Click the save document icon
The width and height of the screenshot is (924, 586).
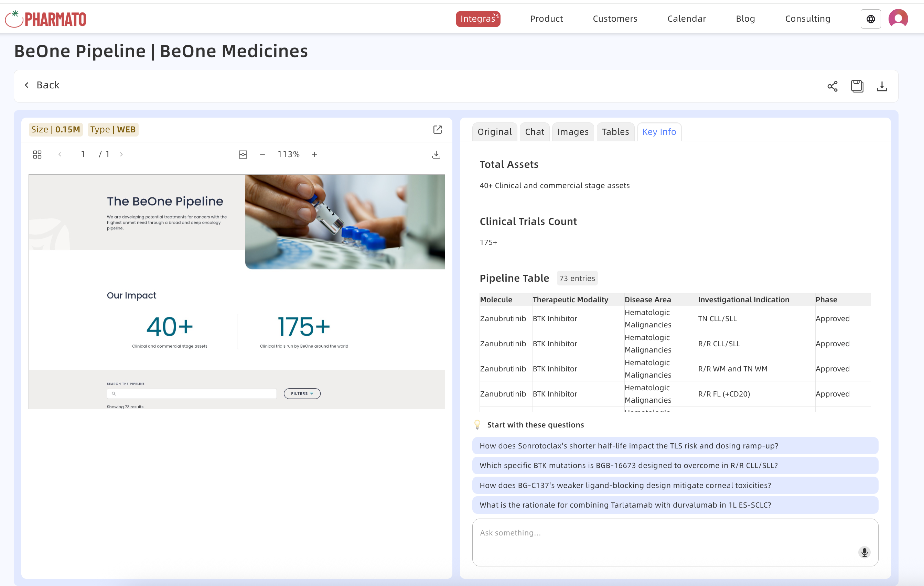click(x=857, y=86)
